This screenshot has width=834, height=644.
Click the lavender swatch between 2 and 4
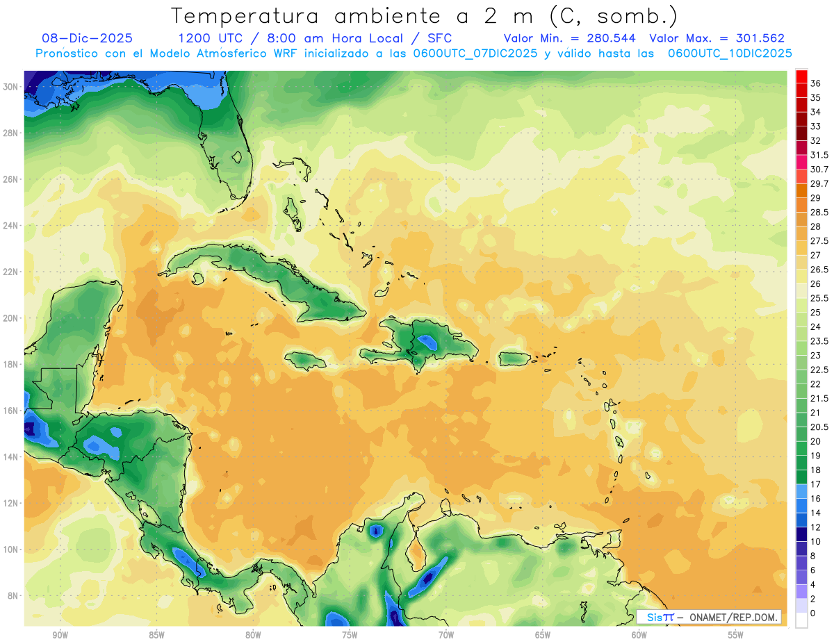tap(801, 592)
